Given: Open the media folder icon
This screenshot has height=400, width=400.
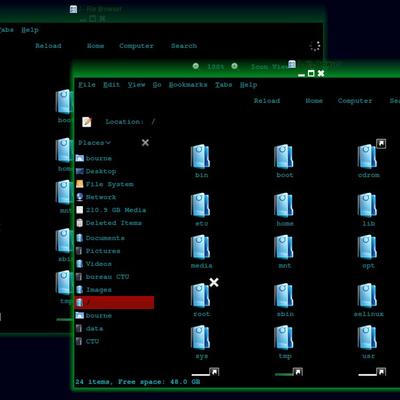Looking at the screenshot, I should point(200,247).
